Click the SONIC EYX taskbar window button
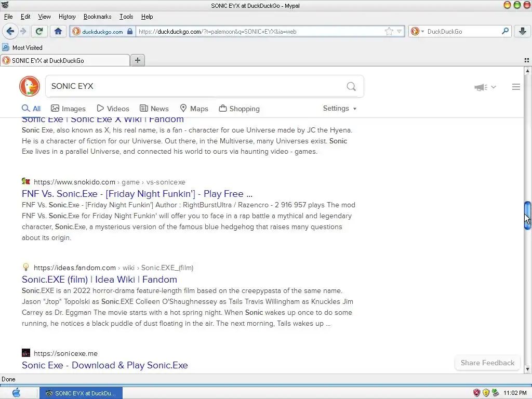This screenshot has width=532, height=399. point(81,393)
